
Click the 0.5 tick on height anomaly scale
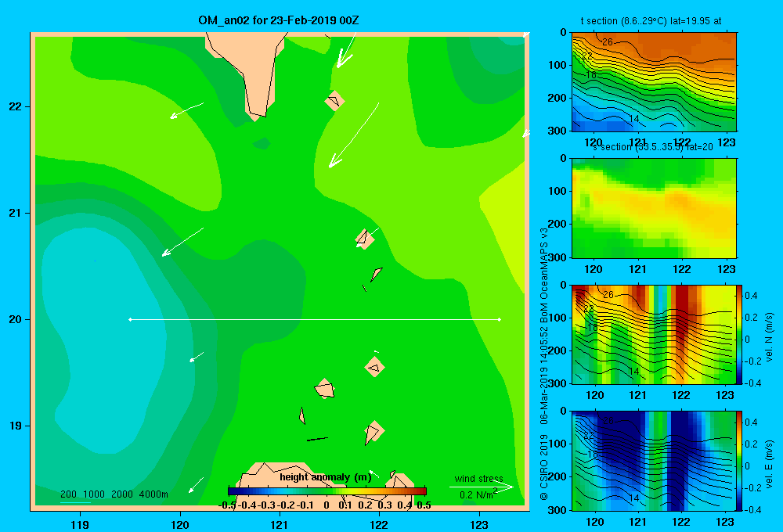(424, 505)
